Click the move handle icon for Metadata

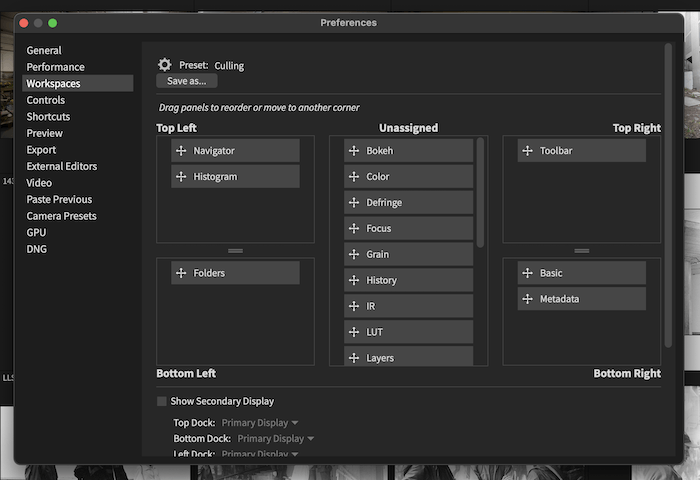click(x=528, y=299)
